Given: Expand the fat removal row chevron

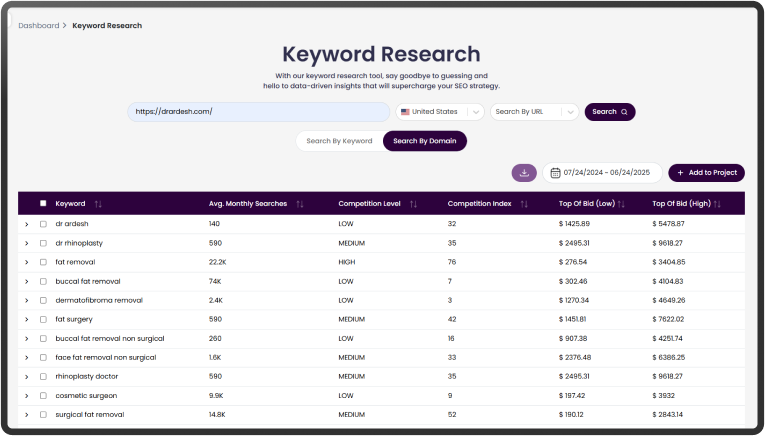Looking at the screenshot, I should [26, 262].
